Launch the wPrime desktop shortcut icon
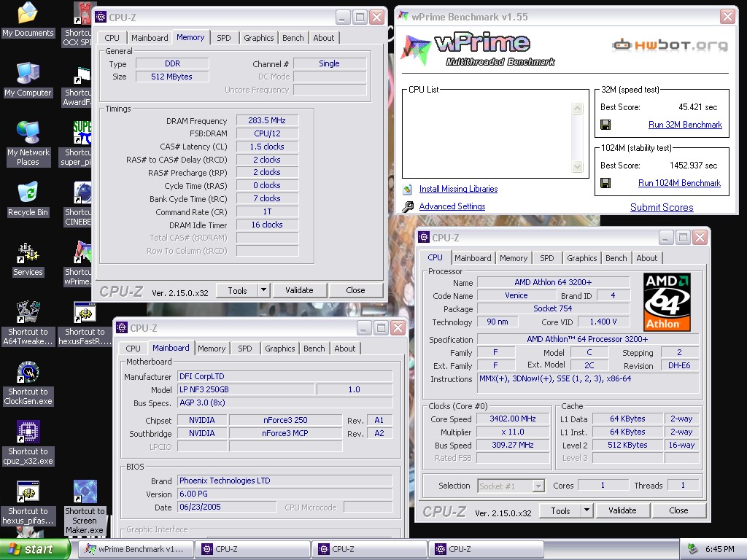The height and width of the screenshot is (560, 747). 82,253
